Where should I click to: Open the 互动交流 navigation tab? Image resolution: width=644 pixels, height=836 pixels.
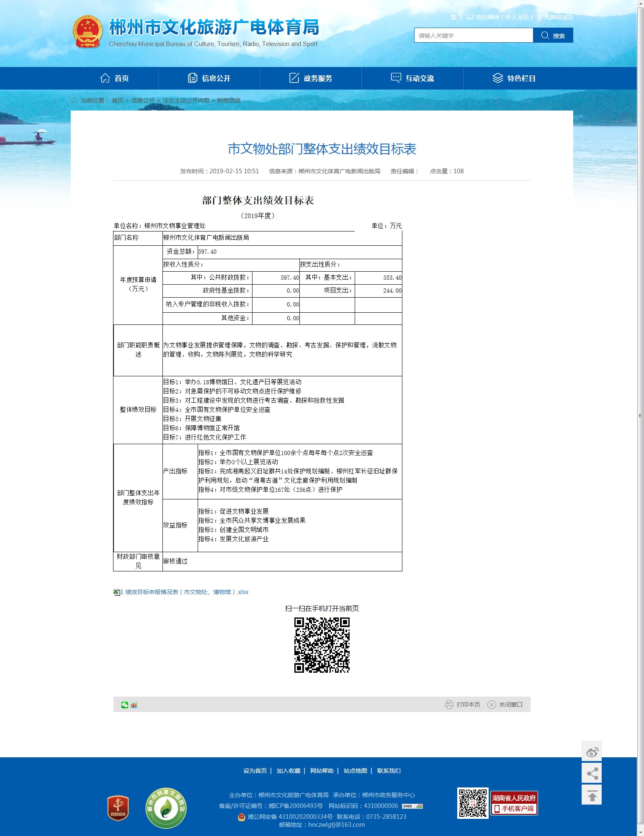point(412,78)
